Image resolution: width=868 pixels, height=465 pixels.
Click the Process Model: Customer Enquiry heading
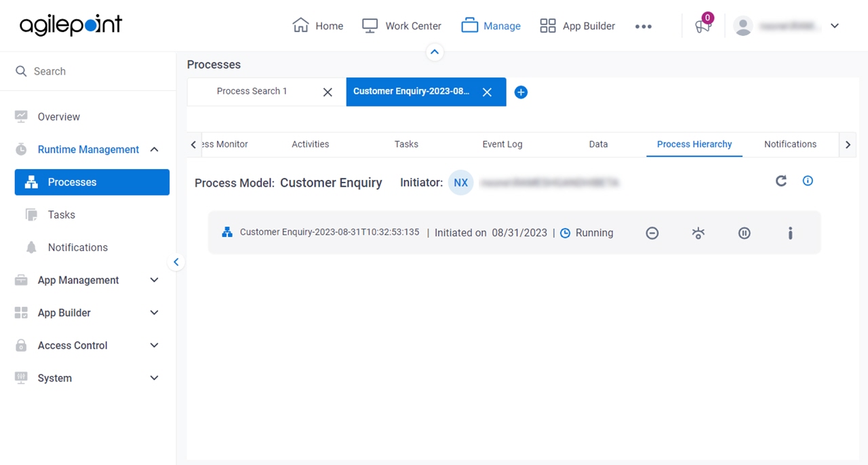(x=288, y=183)
